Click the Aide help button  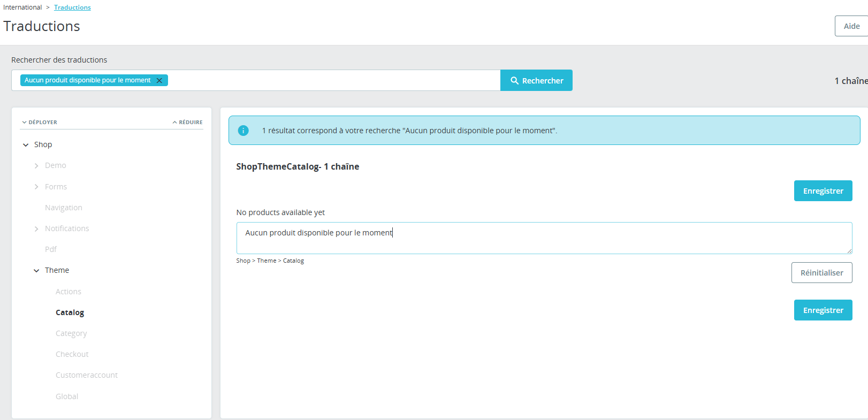(x=851, y=26)
